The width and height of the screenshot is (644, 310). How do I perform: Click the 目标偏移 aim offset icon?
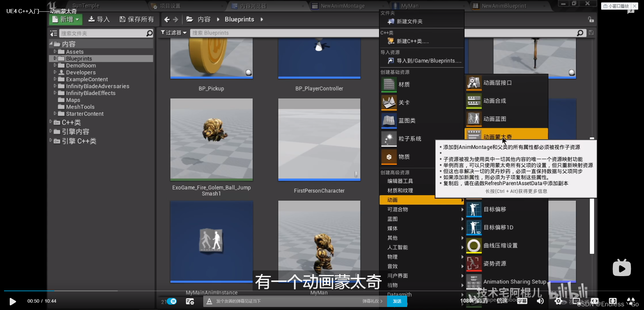point(474,209)
